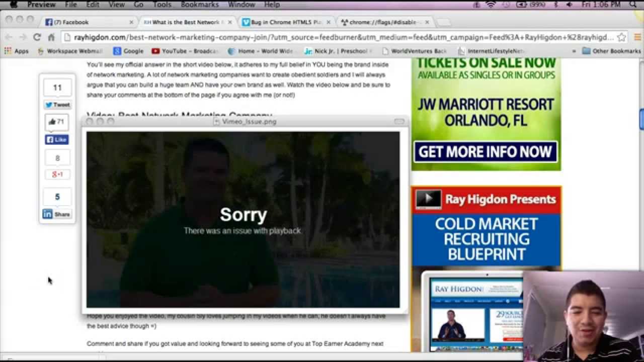This screenshot has width=644, height=362.
Task: Open the Window menu
Action: [x=242, y=5]
